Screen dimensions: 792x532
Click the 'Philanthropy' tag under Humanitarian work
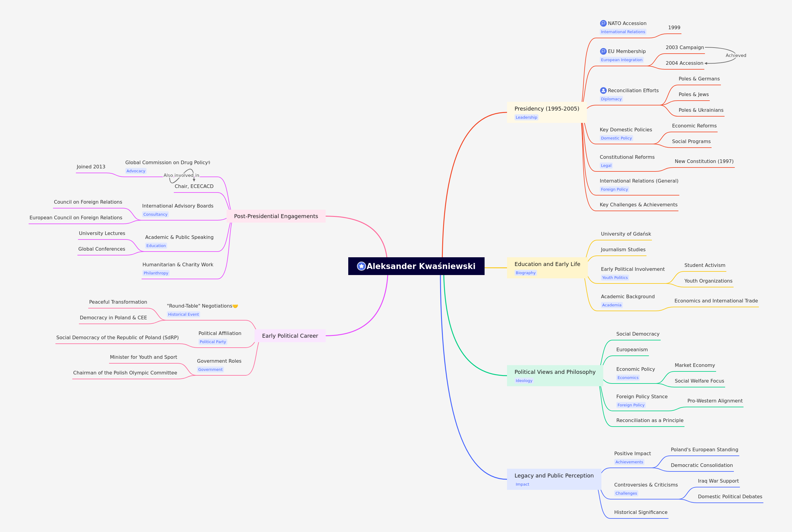tap(156, 273)
